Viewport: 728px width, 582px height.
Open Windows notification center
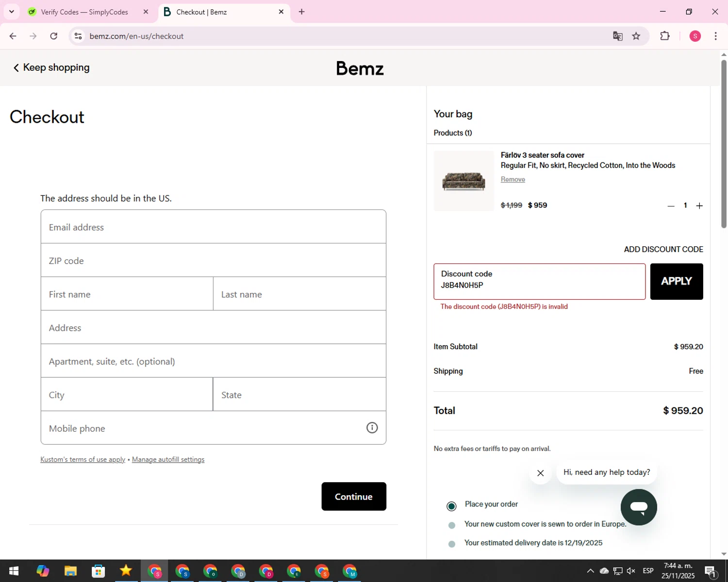[711, 571]
